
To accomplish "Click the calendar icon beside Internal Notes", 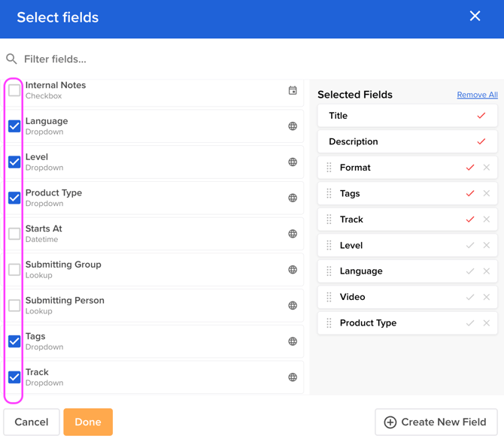I will (x=293, y=91).
